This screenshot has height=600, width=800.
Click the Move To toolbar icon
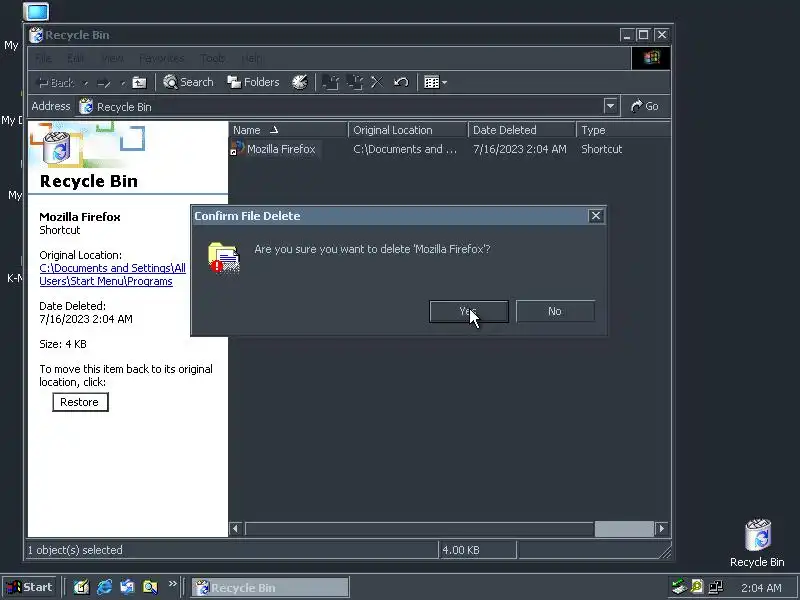click(331, 82)
